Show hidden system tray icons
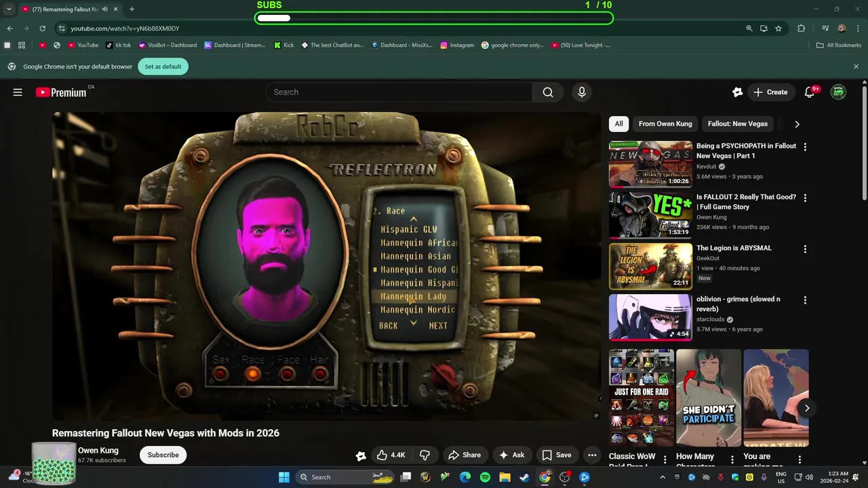 (x=663, y=477)
